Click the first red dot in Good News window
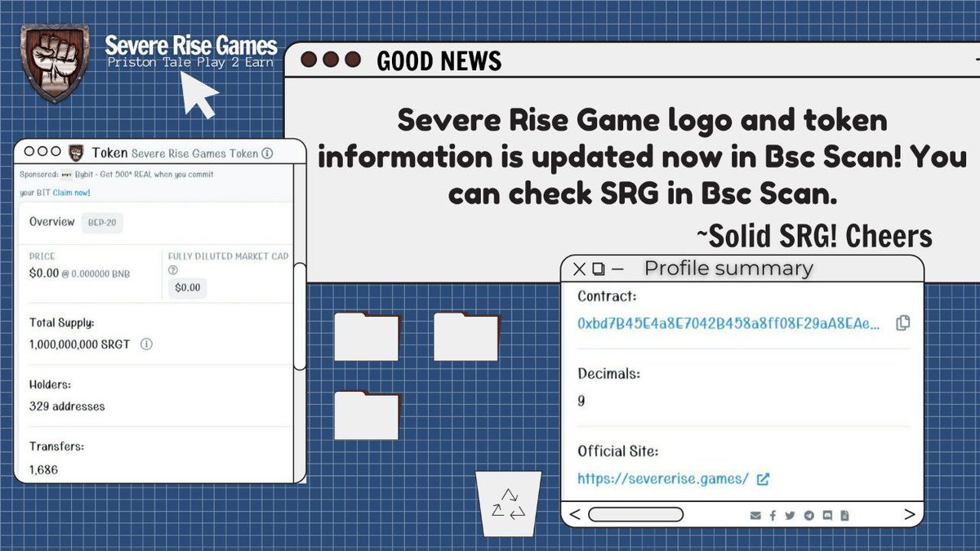Screen dimensions: 980x551 (310, 60)
